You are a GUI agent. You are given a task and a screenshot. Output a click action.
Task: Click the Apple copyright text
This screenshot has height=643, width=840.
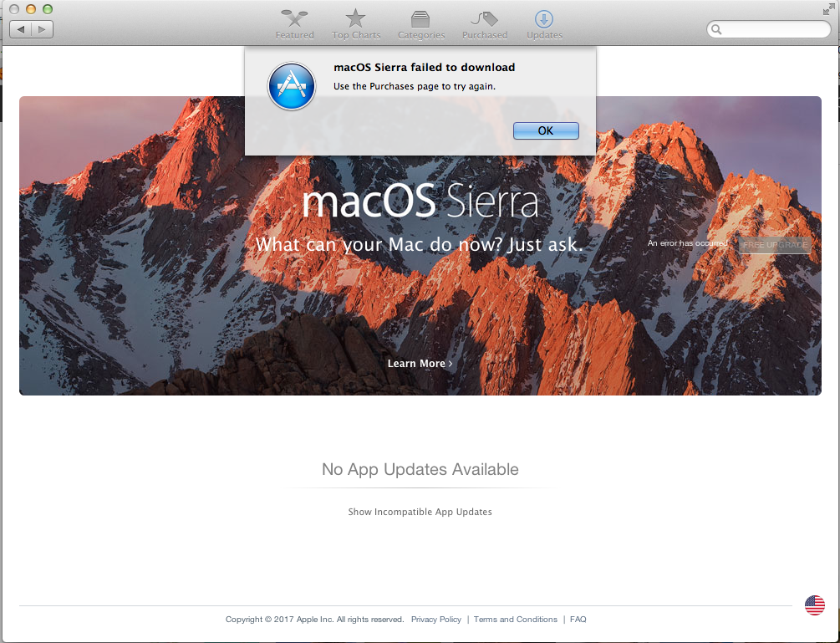tap(314, 620)
